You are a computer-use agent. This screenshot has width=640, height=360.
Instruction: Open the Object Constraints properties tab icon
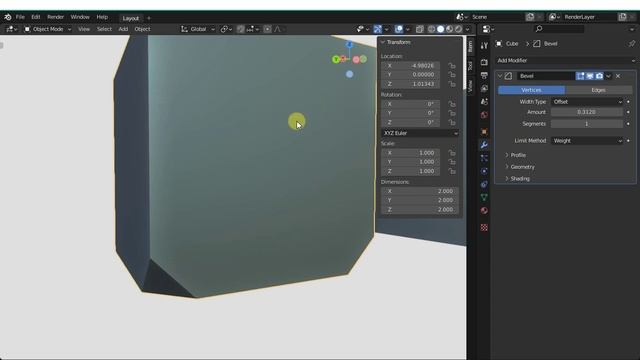tap(484, 184)
